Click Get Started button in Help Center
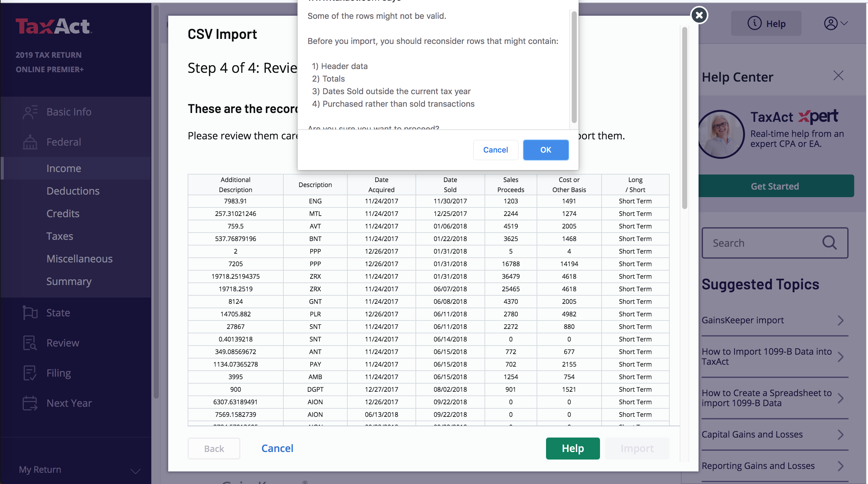Viewport: 868px width, 484px height. tap(775, 186)
